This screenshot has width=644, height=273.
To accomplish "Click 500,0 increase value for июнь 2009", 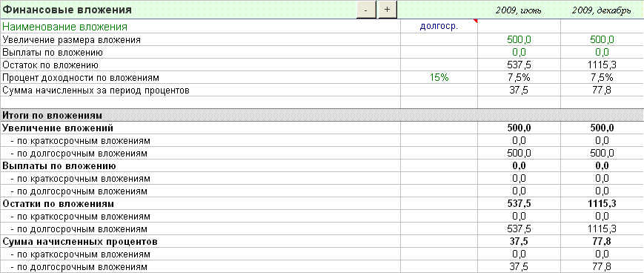I will point(519,40).
